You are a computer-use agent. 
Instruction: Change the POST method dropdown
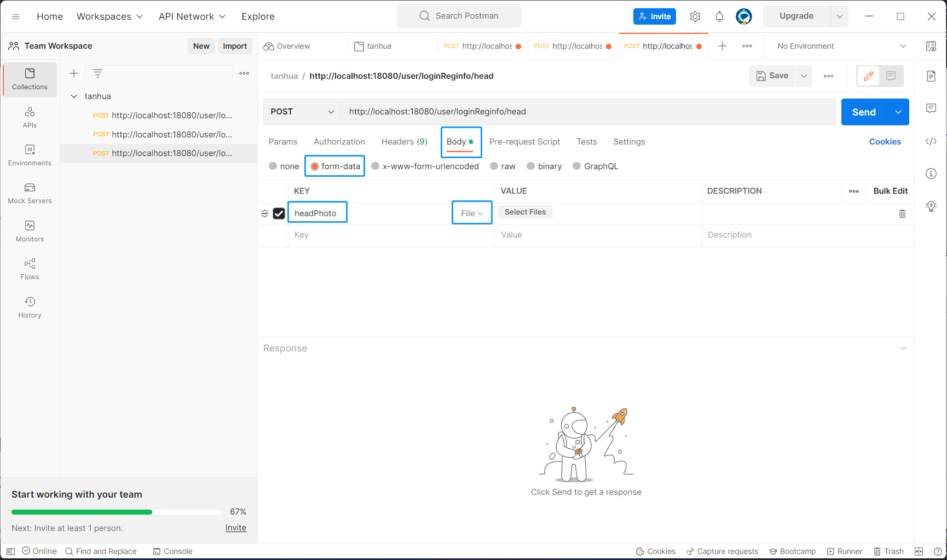point(302,112)
